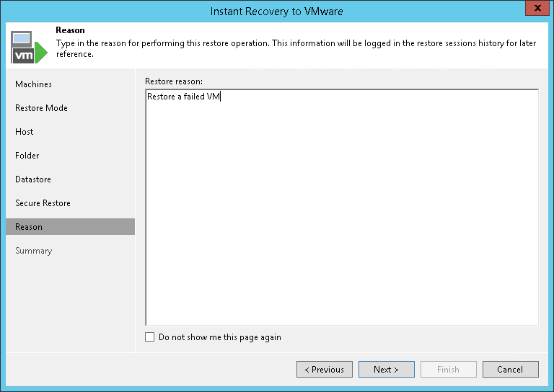Screen dimensions: 554x392
Task: Click the Instant Recovery to VMware title bar
Action: pyautogui.click(x=277, y=12)
